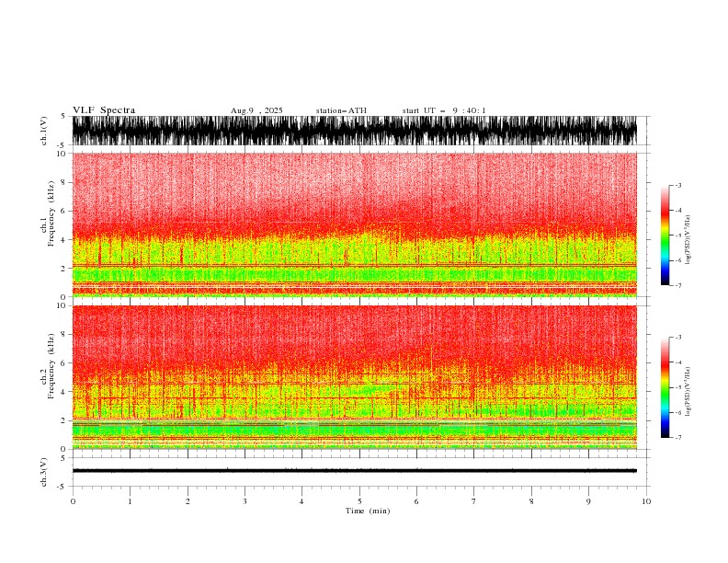Click the -5 label on ch.1 color bar
Viewport: 728px width, 563px height.
[x=678, y=236]
